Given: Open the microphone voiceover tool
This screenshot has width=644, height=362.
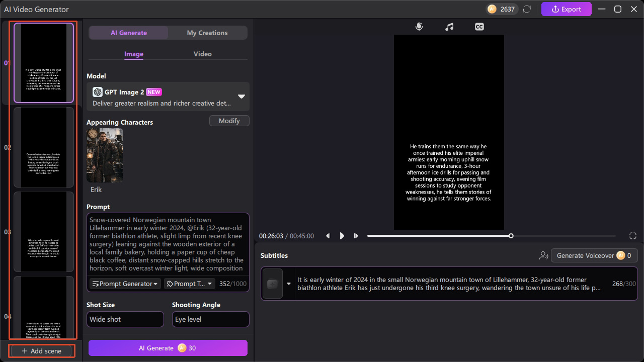Looking at the screenshot, I should tap(419, 27).
